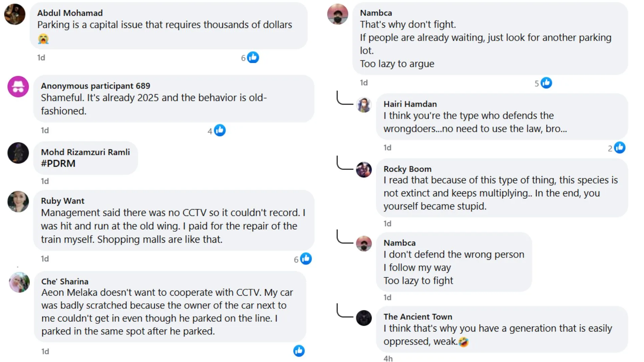The image size is (644, 362).
Task: Open The Ancient Town's dark avatar
Action: tap(364, 318)
